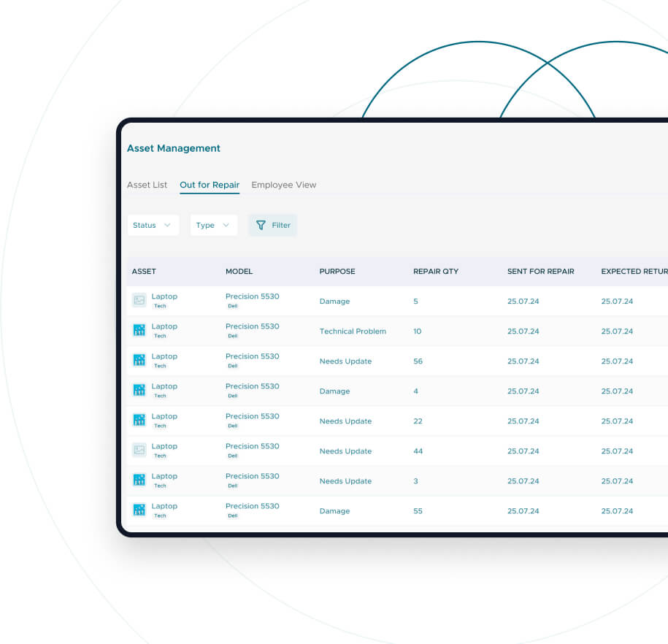668x644 pixels.
Task: Open the asset thumbnail in the repair quantity 3 row
Action: (x=139, y=480)
